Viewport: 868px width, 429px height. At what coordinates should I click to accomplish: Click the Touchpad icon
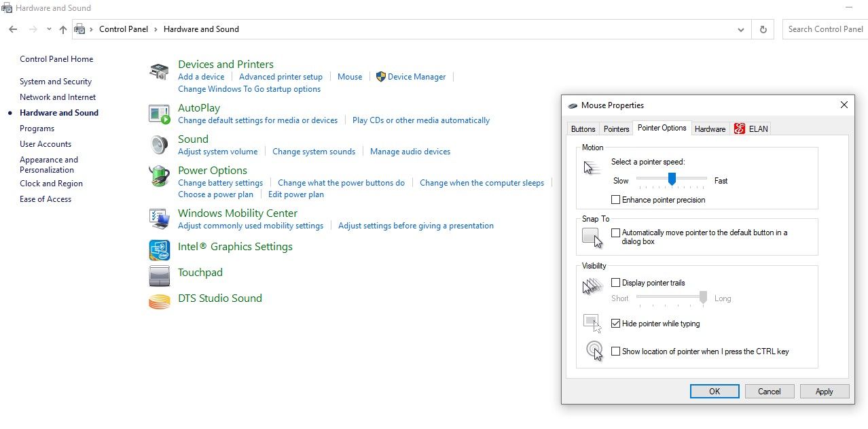[158, 275]
